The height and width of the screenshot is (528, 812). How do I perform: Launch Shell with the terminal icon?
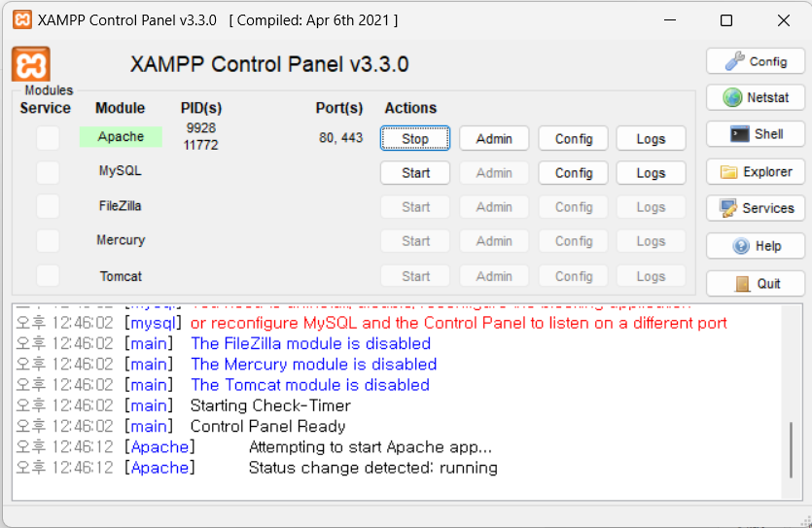point(756,134)
